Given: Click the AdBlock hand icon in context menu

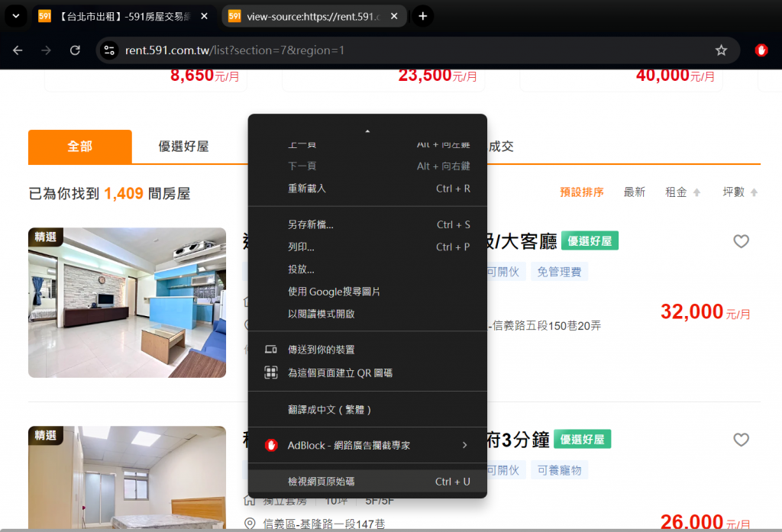Looking at the screenshot, I should click(271, 445).
